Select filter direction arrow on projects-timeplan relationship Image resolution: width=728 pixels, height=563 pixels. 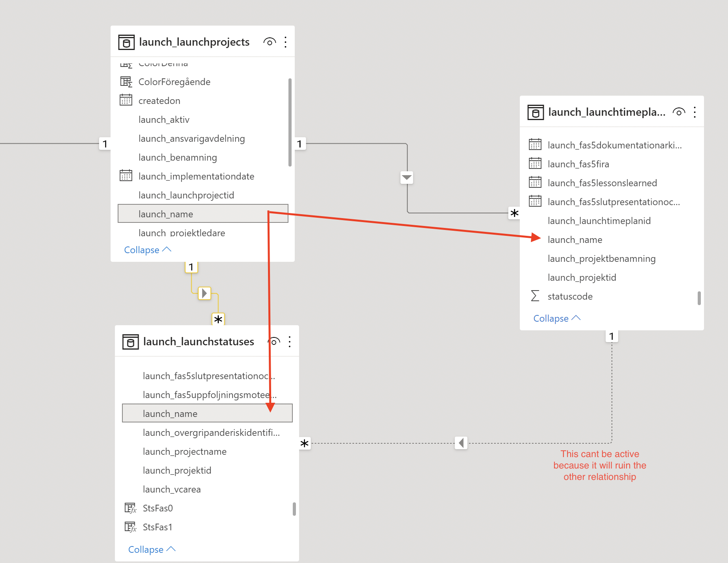[407, 178]
